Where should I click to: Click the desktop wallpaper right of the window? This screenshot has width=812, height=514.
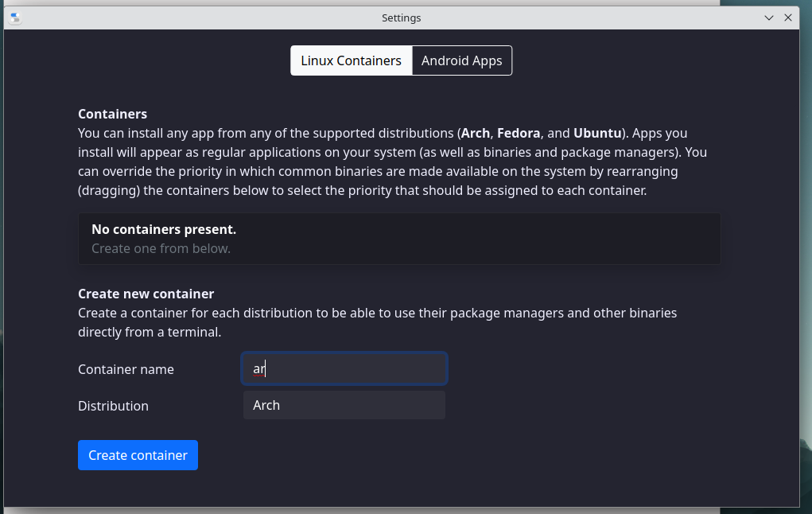click(x=805, y=239)
